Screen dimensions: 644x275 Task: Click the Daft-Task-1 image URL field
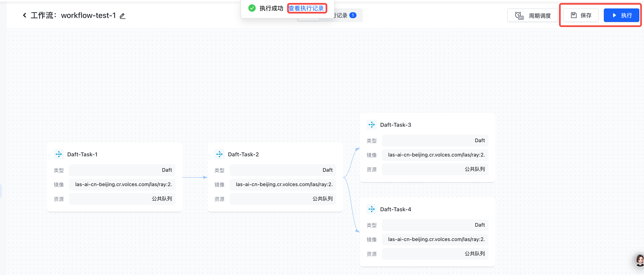pos(122,184)
